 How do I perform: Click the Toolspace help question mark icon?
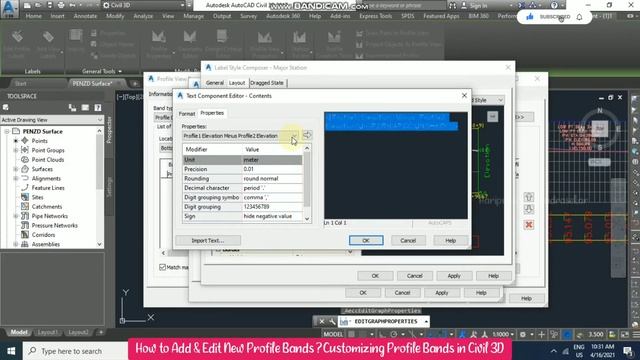[98, 107]
